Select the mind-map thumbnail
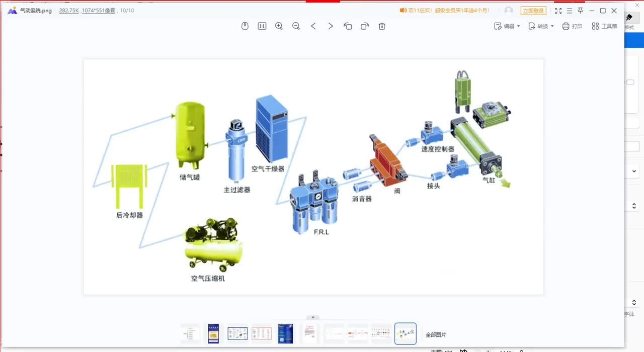The height and width of the screenshot is (352, 644). pyautogui.click(x=191, y=333)
